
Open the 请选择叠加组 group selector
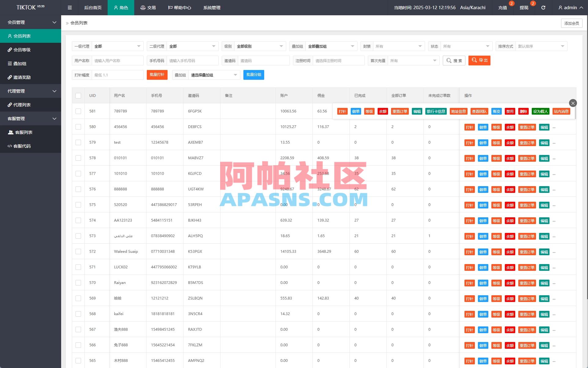click(x=213, y=75)
